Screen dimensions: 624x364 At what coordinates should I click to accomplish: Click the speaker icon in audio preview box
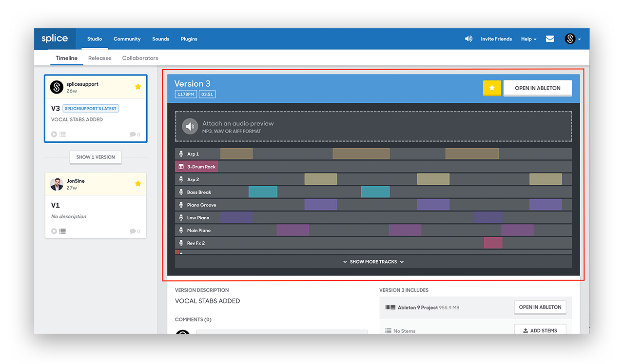190,127
